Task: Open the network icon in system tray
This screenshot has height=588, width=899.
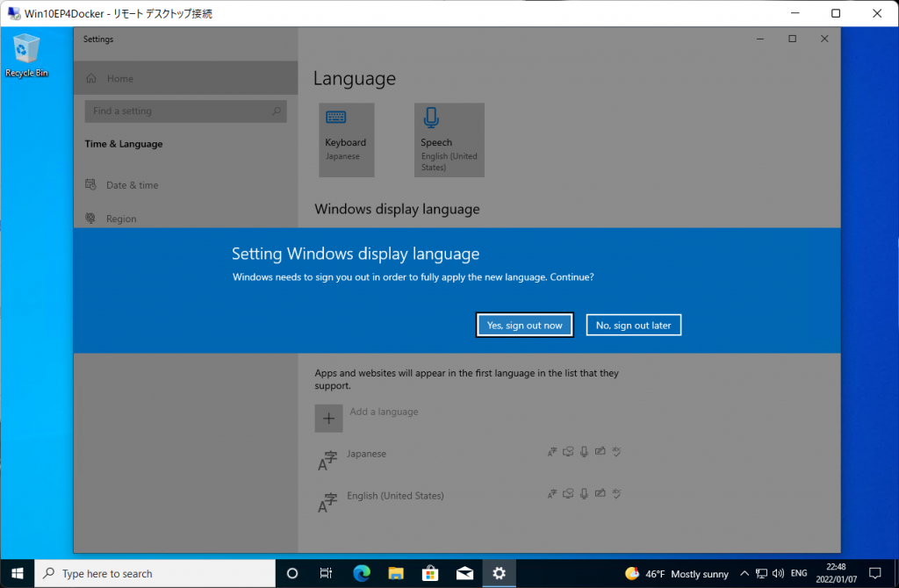Action: click(761, 573)
